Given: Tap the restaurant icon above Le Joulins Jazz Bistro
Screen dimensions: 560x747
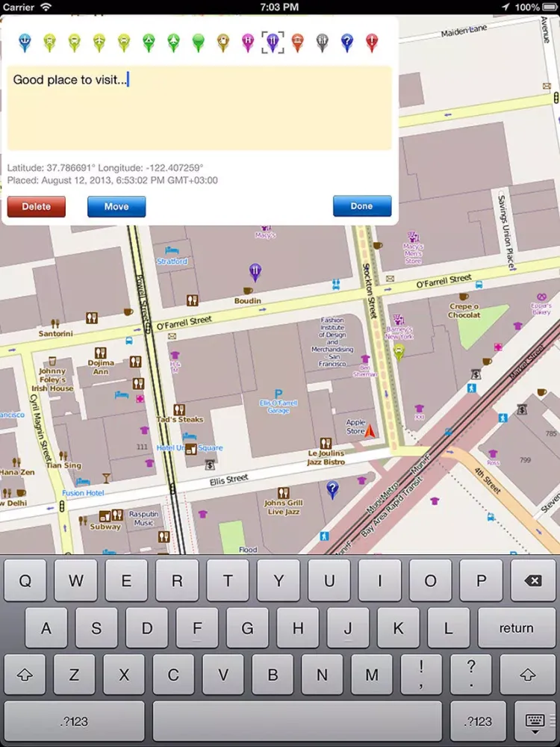Looking at the screenshot, I should point(326,444).
